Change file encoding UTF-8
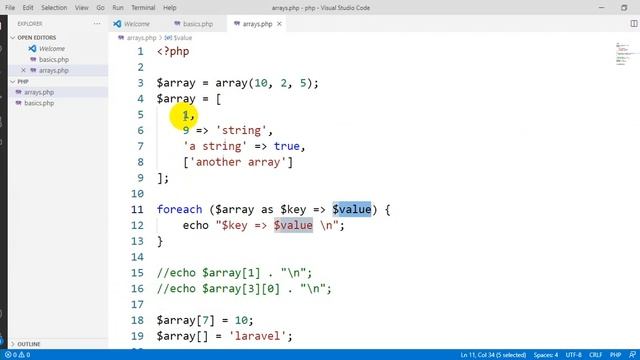The image size is (640, 360). [573, 355]
